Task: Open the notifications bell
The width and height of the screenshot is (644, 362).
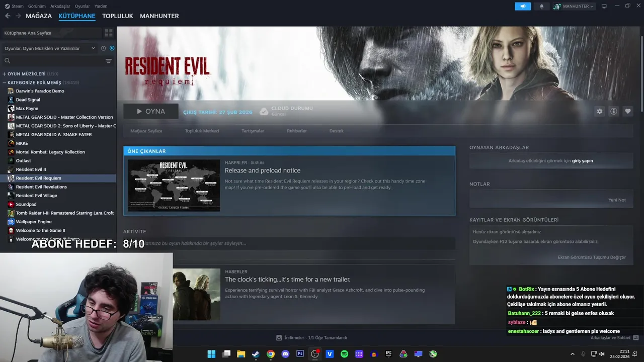Action: (x=542, y=7)
